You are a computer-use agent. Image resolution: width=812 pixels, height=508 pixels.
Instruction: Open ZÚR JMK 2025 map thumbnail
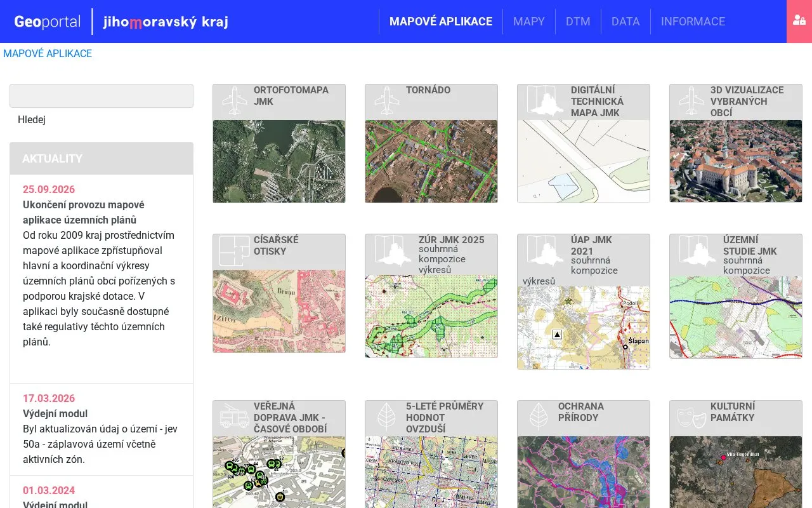[x=431, y=316]
